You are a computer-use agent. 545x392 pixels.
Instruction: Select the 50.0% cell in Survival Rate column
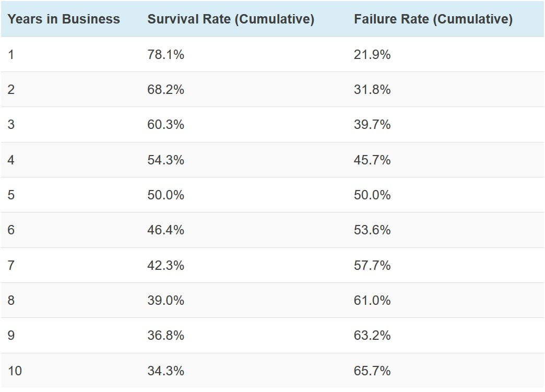pyautogui.click(x=165, y=195)
